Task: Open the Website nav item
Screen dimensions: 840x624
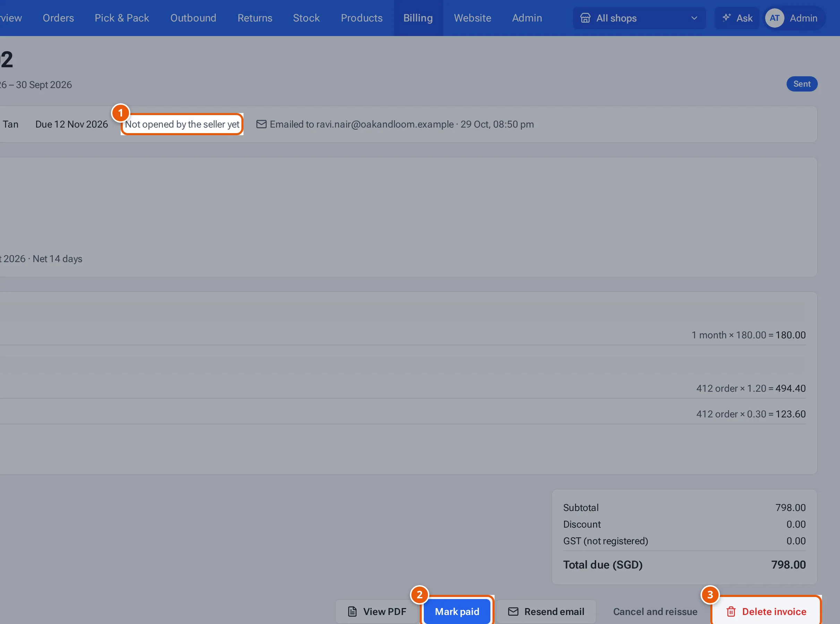Action: click(472, 18)
